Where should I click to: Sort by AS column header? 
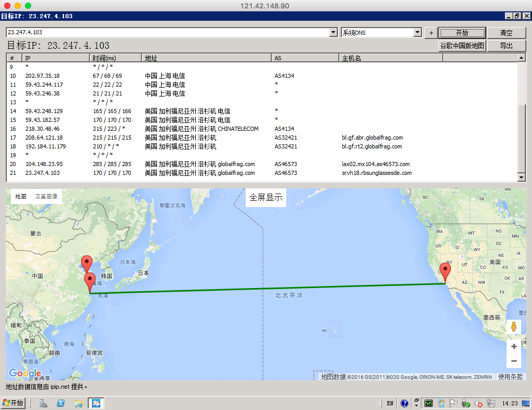[305, 58]
